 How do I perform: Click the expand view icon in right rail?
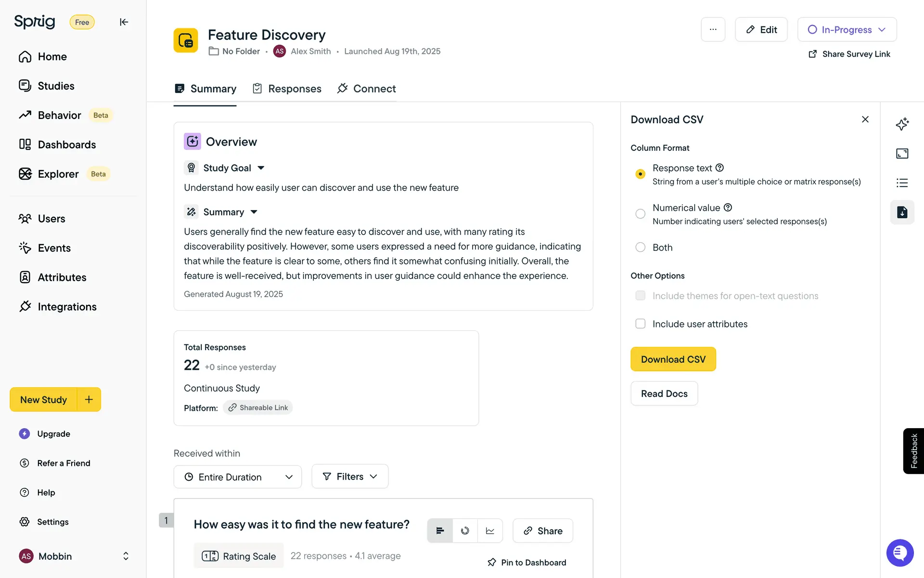[902, 154]
